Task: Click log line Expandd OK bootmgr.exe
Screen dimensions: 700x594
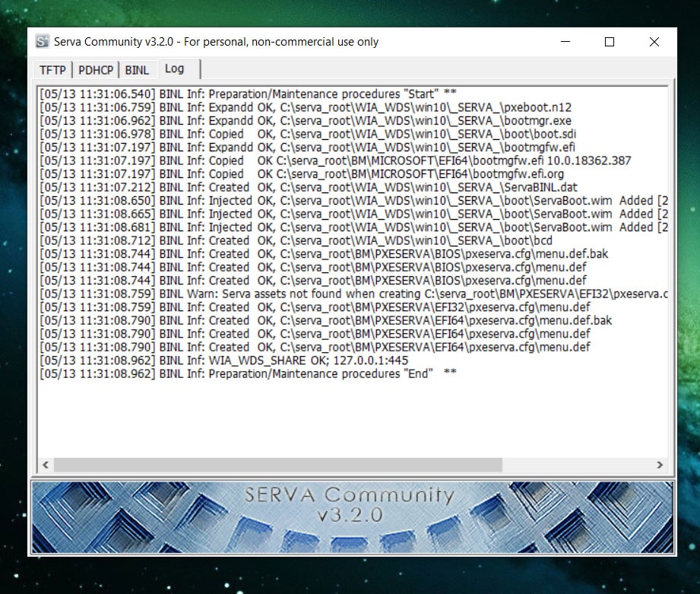Action: pos(306,121)
